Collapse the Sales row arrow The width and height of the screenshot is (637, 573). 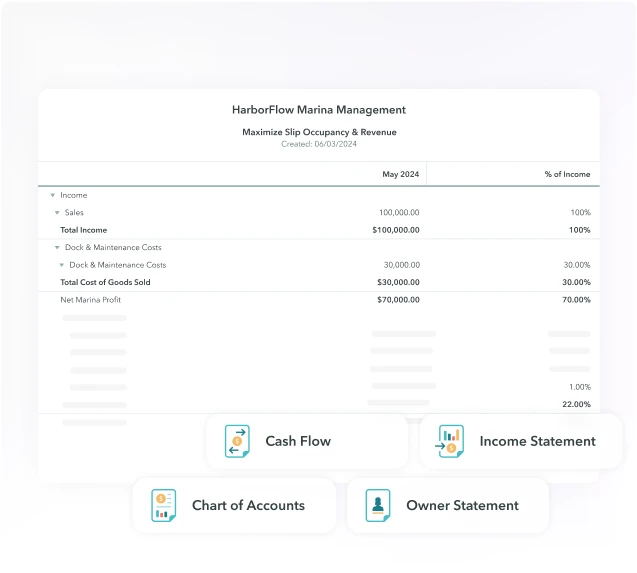(57, 213)
